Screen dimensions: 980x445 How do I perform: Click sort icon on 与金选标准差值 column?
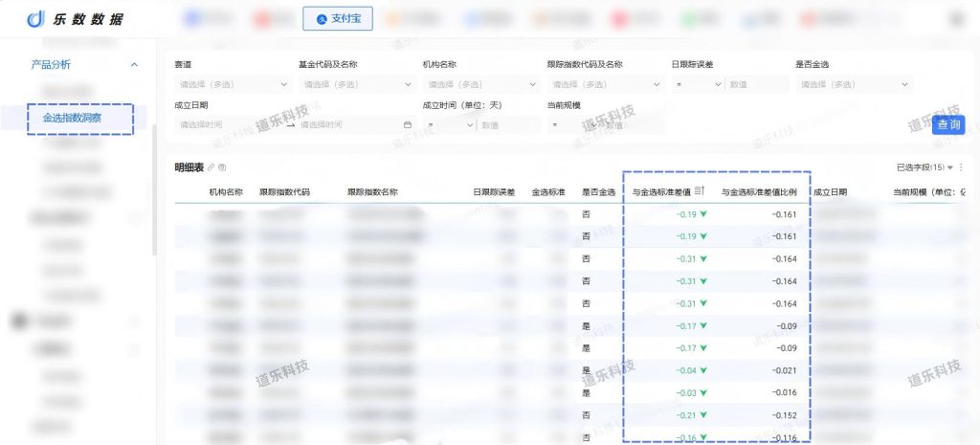click(700, 191)
